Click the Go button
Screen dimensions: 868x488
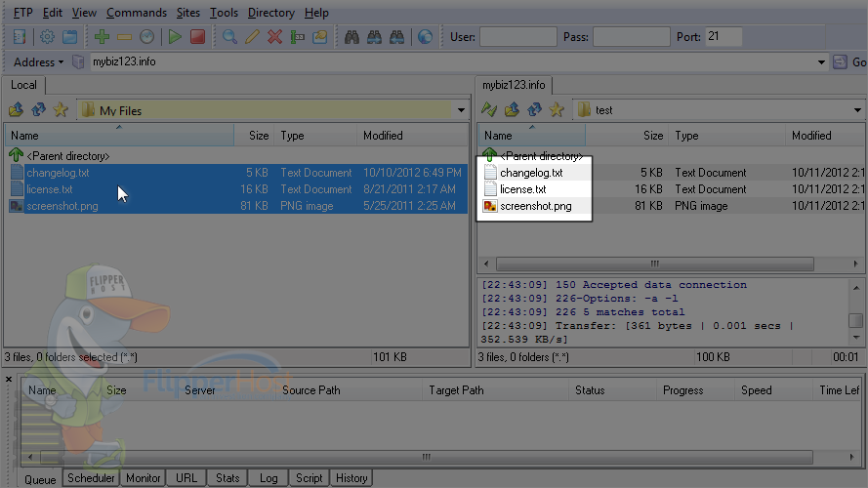coord(850,61)
